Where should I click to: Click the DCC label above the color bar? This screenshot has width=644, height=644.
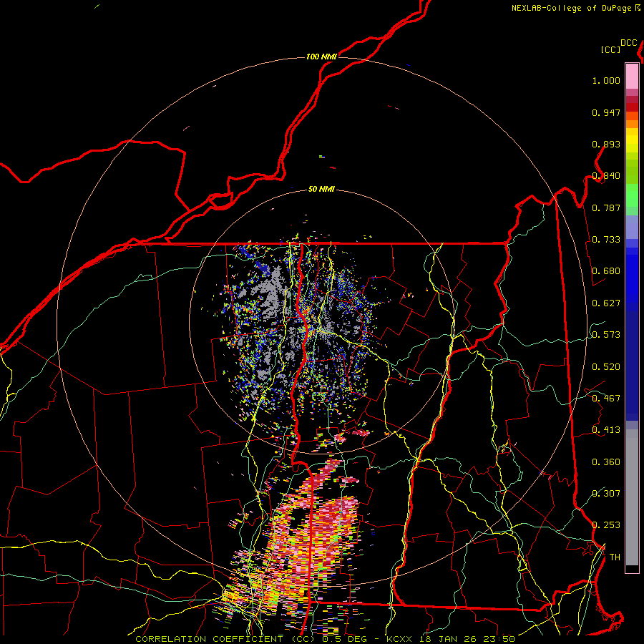(629, 43)
